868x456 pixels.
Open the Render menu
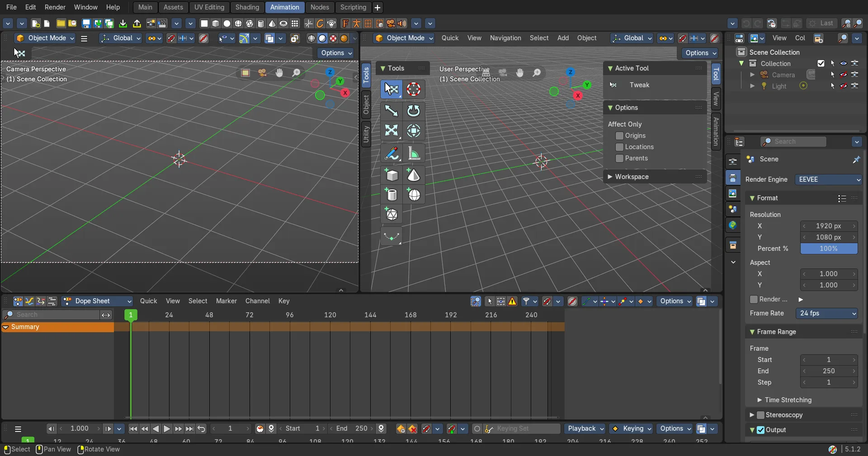pyautogui.click(x=55, y=7)
